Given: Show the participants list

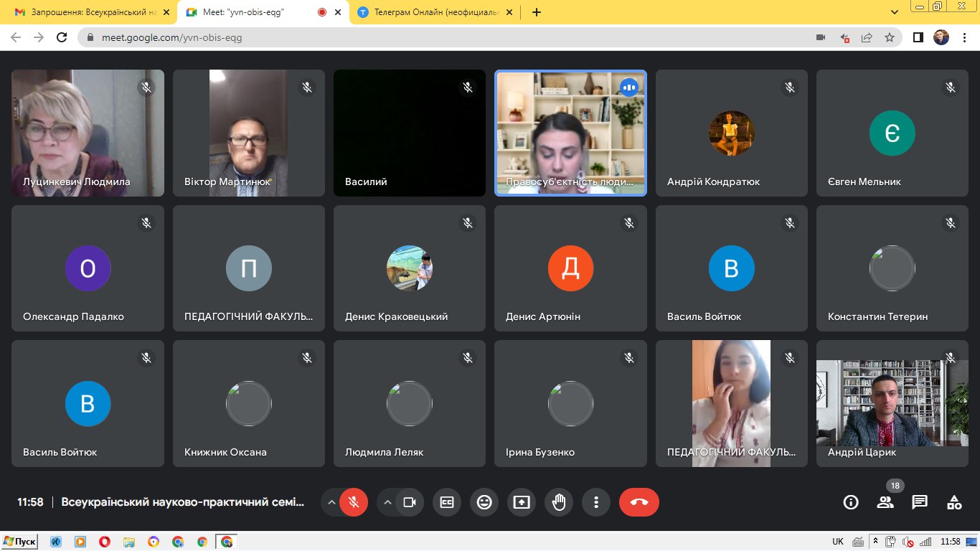Looking at the screenshot, I should click(x=885, y=502).
